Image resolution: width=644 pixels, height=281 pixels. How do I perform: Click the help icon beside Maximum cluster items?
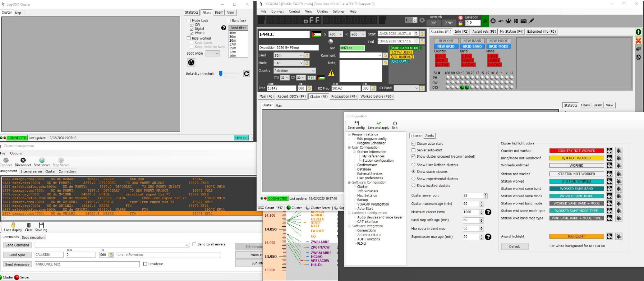488,212
